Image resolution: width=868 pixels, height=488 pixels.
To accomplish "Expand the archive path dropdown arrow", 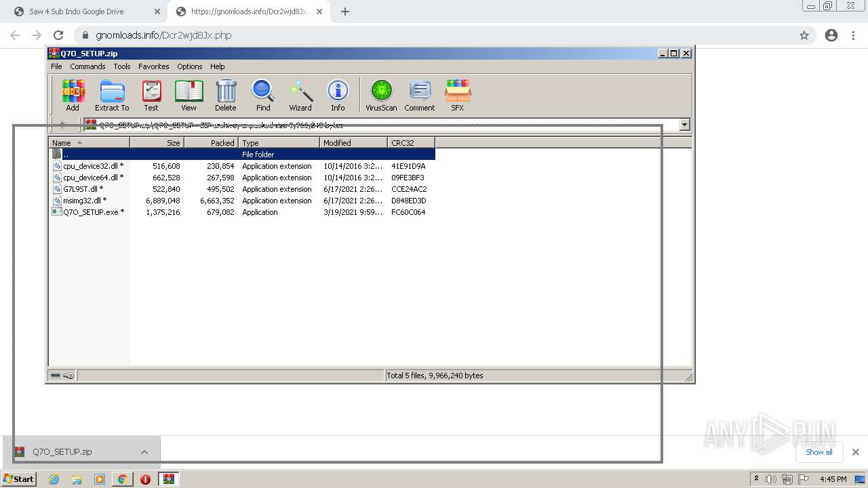I will pos(684,125).
